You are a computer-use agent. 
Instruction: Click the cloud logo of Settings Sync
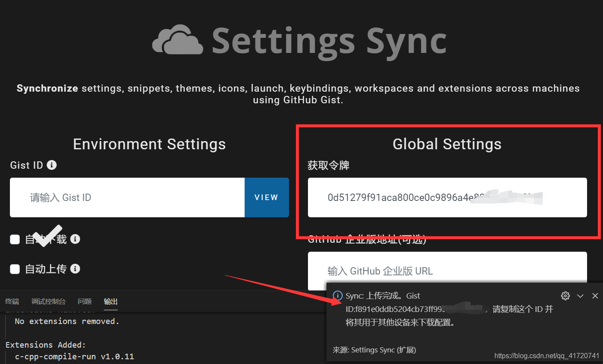click(177, 40)
